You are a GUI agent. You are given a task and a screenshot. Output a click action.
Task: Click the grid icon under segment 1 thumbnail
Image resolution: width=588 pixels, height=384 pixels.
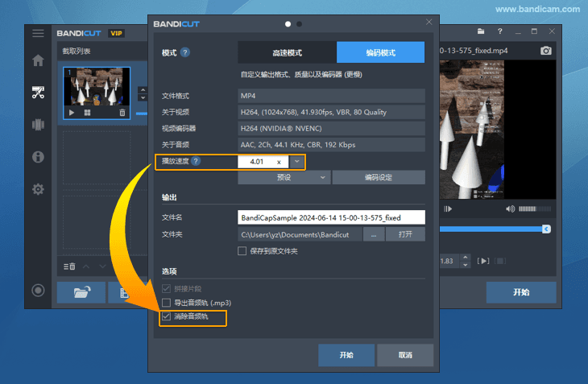87,113
